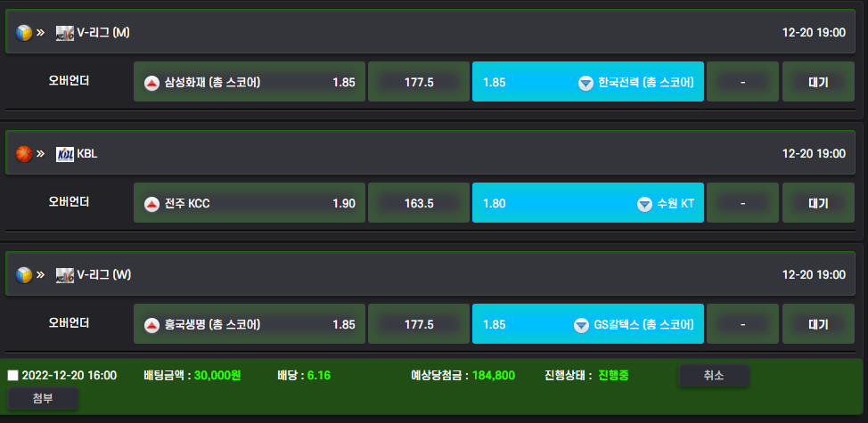
Task: Click the dash result cell in 삼성화재 row
Action: (x=743, y=81)
